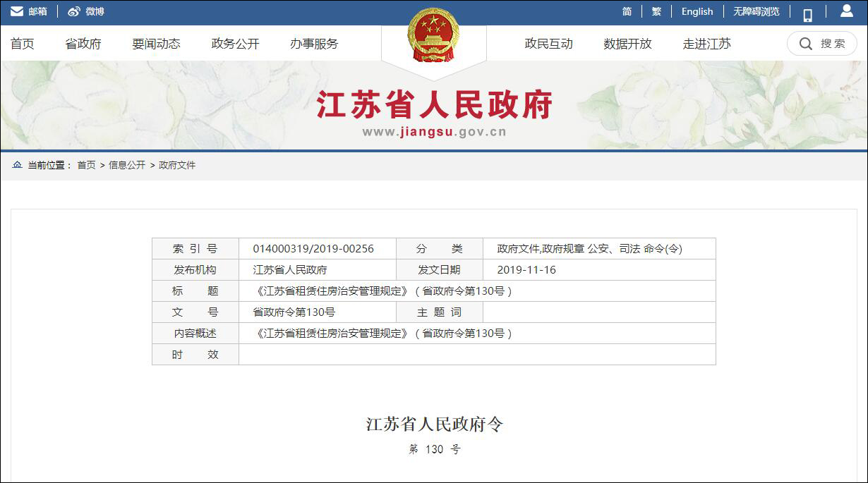
Task: Click publisher value 江苏省人民政府 in table
Action: coord(290,270)
